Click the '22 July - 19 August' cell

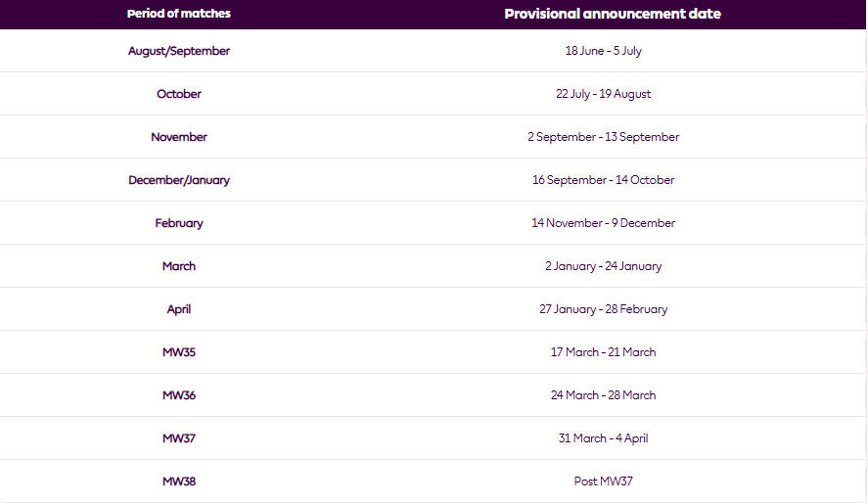coord(604,94)
